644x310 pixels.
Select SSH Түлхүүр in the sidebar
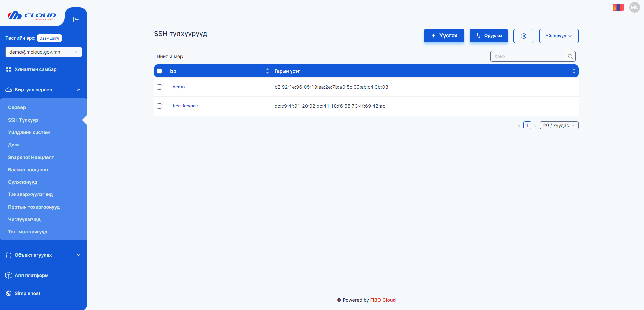click(x=23, y=120)
